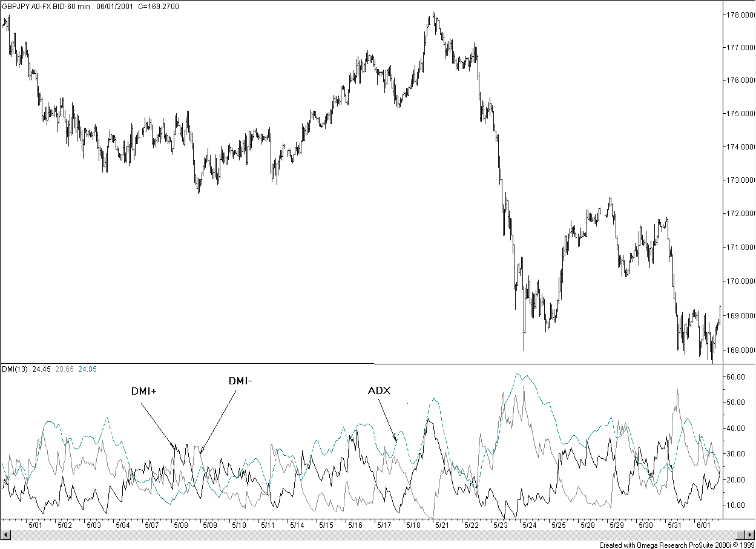
Task: Select the GBPJPY A0-FX BID-60 min chart title
Action: click(47, 7)
